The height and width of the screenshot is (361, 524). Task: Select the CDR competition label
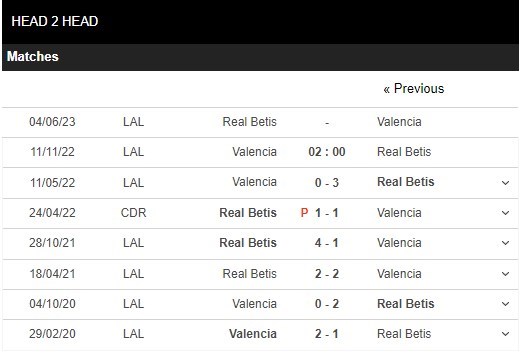coord(133,213)
